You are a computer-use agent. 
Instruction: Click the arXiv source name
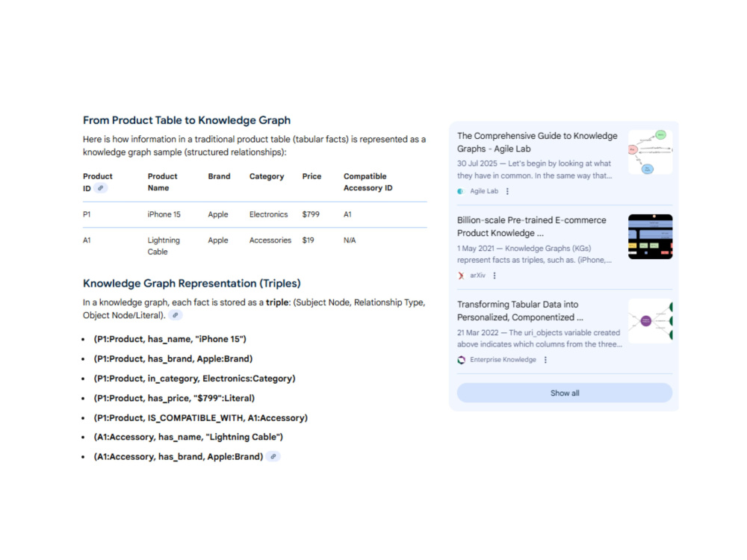[477, 276]
